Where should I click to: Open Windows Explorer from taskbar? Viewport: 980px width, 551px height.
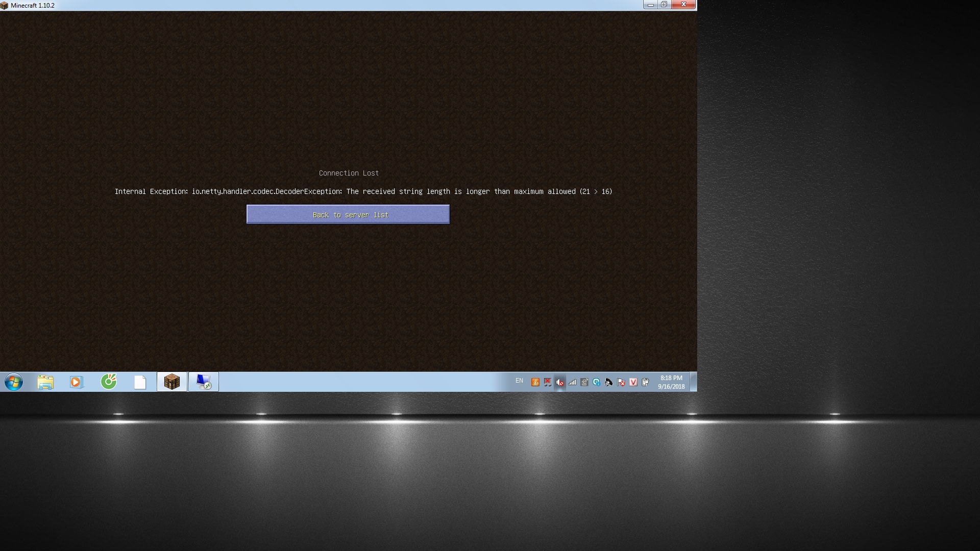(45, 382)
